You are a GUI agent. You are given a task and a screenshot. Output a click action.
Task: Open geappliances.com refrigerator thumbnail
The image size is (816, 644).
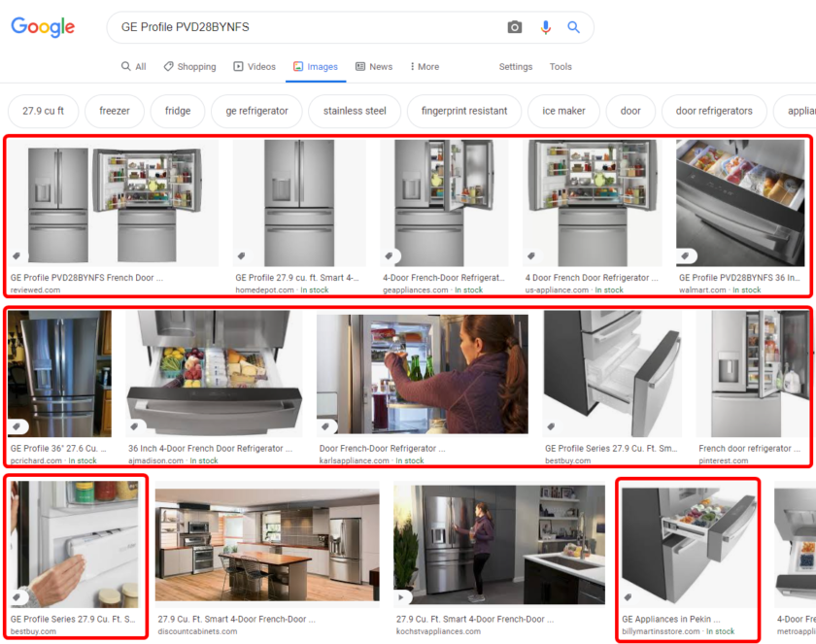(444, 203)
